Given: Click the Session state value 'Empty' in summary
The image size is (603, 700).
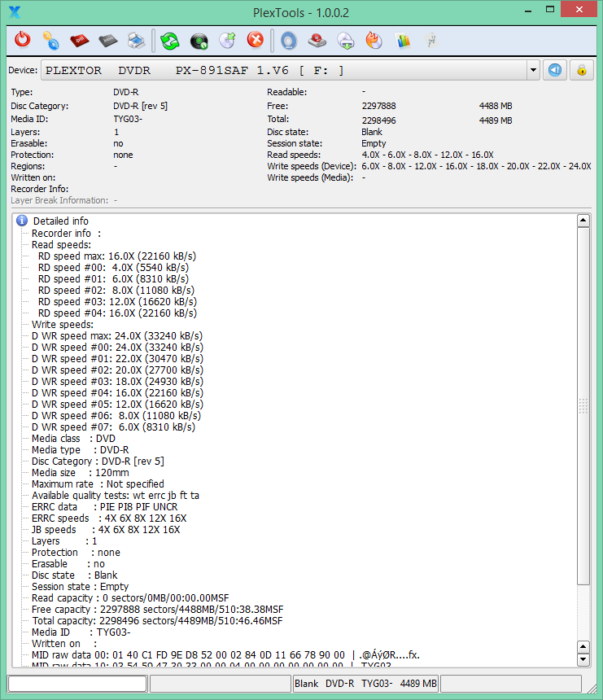Looking at the screenshot, I should [374, 143].
